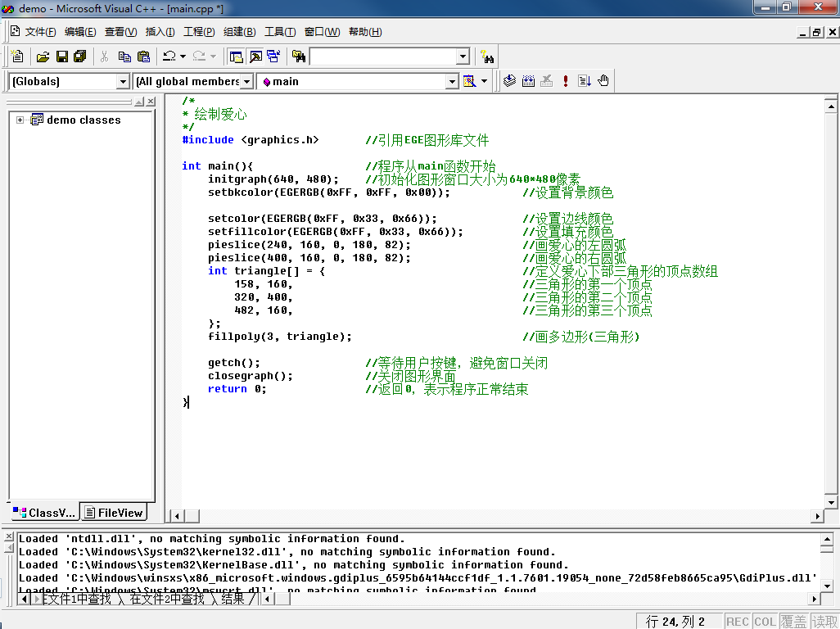This screenshot has height=629, width=840.
Task: Select the 在文件2中查找 output tab
Action: coord(166,599)
